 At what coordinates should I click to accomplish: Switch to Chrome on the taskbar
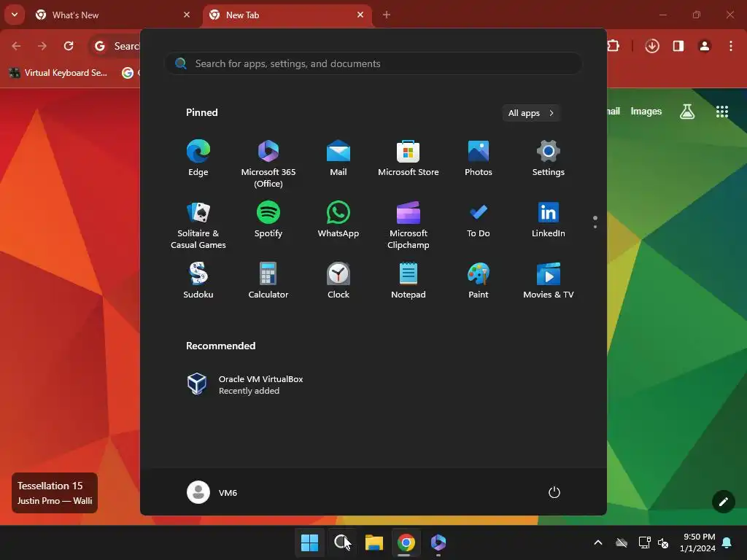point(406,542)
